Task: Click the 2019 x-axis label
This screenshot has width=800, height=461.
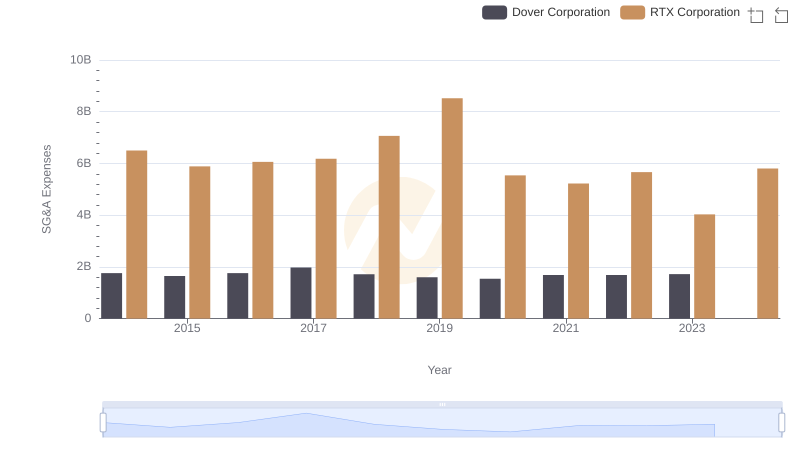Action: (439, 328)
